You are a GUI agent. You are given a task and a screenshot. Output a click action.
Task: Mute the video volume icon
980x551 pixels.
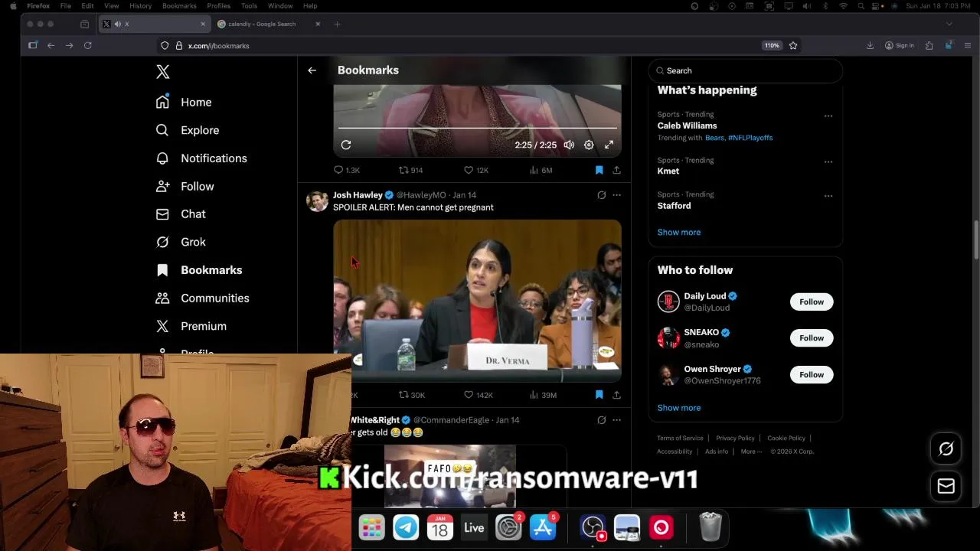pos(569,145)
